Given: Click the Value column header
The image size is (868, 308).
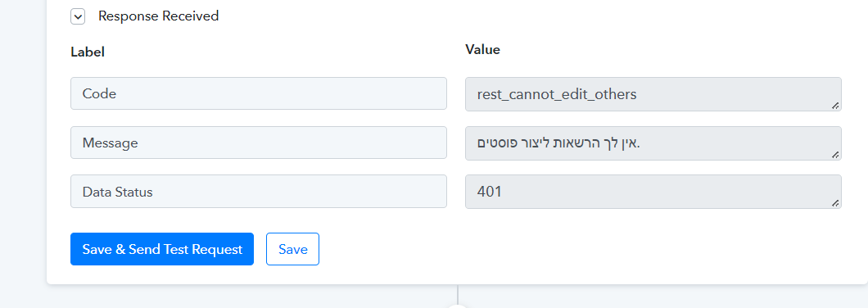Looking at the screenshot, I should pyautogui.click(x=482, y=50).
